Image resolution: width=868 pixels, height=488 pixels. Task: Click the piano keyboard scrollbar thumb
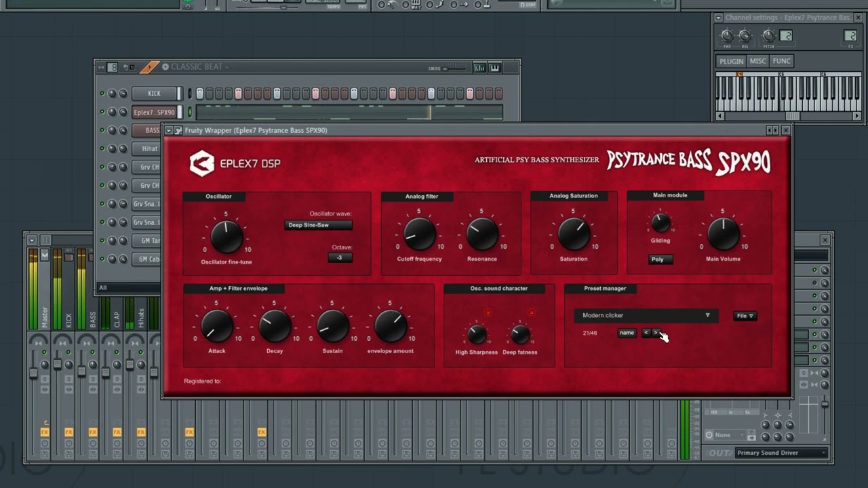[792, 116]
